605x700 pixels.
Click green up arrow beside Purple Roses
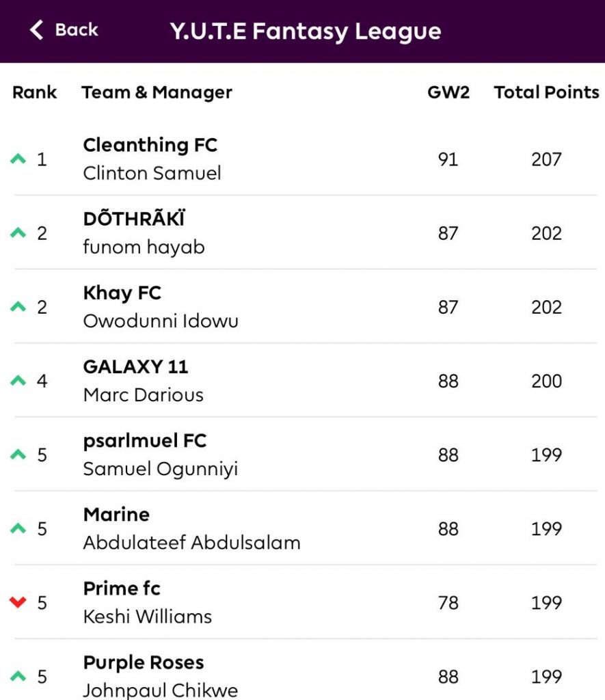(18, 676)
